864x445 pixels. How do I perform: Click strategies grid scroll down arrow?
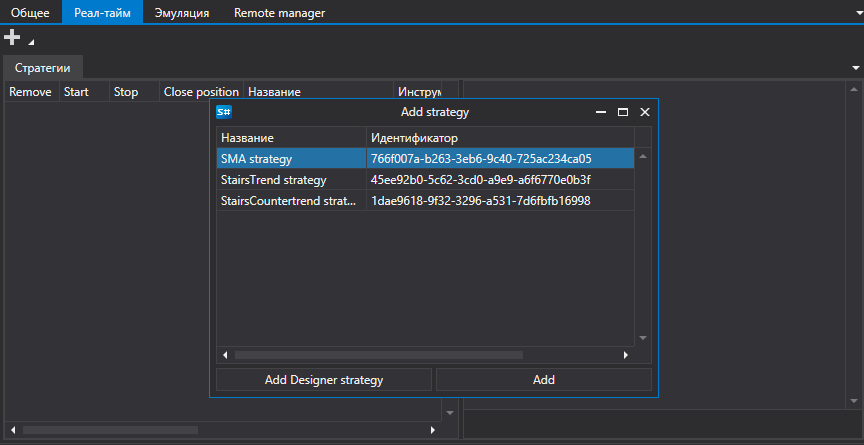pos(450,413)
